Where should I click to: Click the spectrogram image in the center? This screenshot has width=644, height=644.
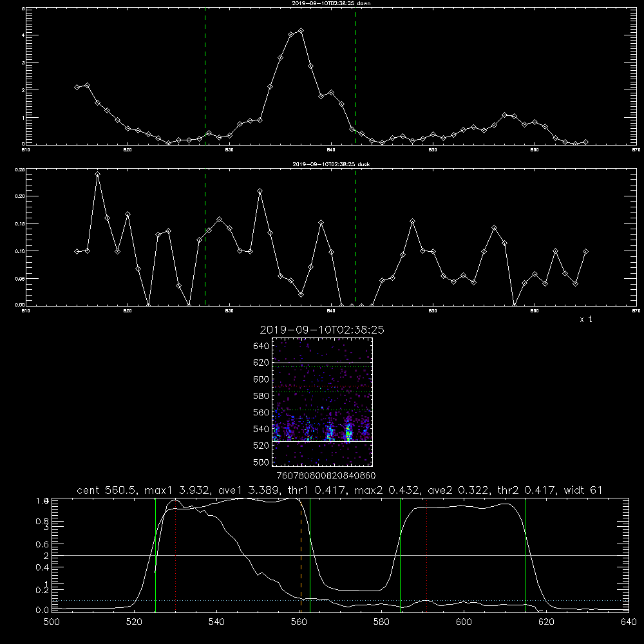click(x=323, y=402)
